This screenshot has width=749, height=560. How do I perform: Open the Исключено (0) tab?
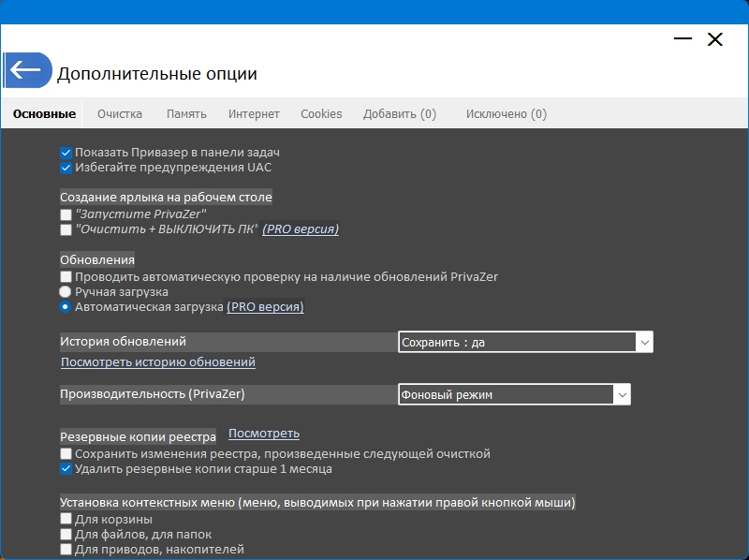click(x=507, y=114)
